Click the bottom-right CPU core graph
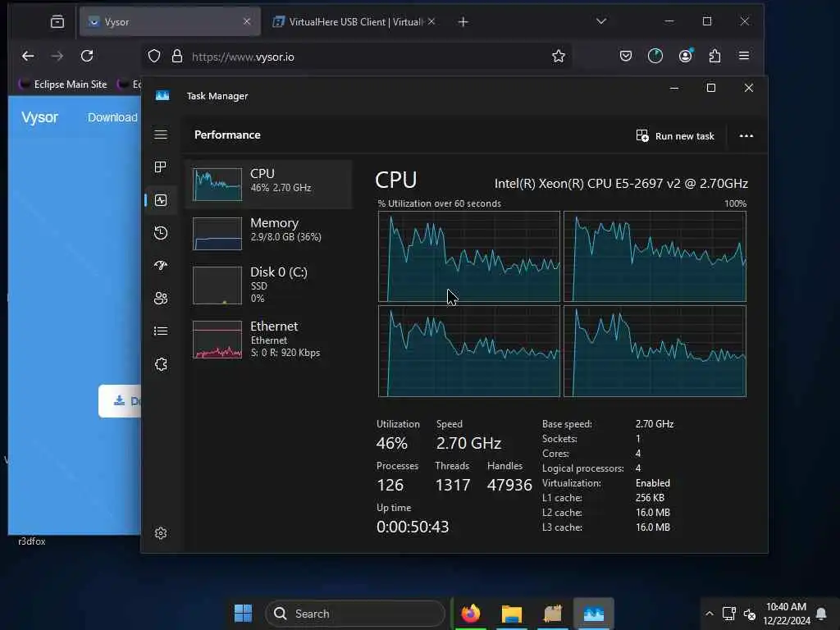The height and width of the screenshot is (630, 840). click(x=655, y=351)
